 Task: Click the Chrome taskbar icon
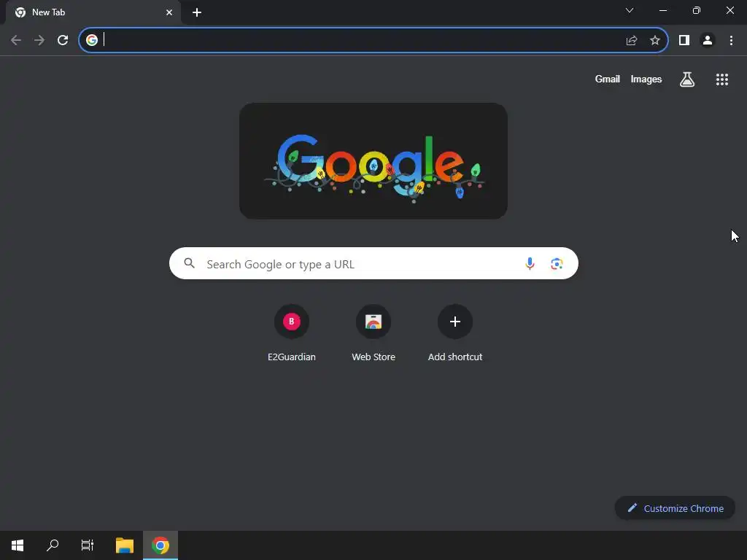tap(160, 545)
